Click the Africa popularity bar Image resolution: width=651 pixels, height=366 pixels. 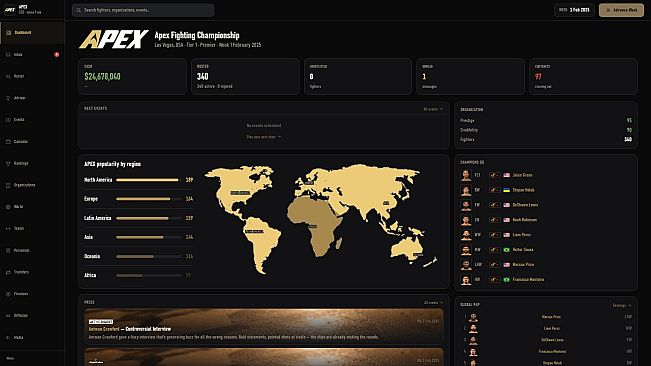149,276
